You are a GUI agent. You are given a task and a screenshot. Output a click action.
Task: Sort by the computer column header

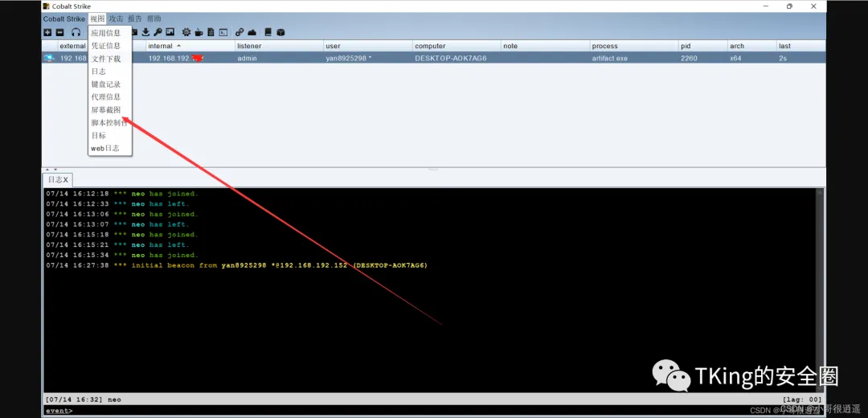457,46
